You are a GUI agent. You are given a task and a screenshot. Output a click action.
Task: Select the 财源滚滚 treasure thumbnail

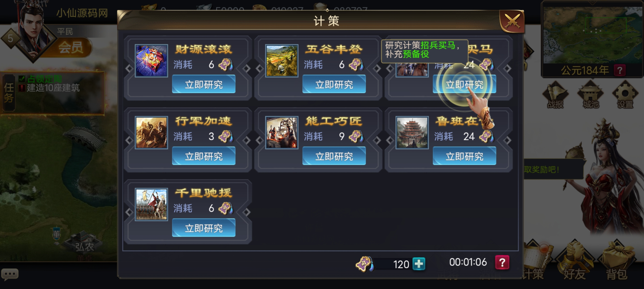(151, 61)
